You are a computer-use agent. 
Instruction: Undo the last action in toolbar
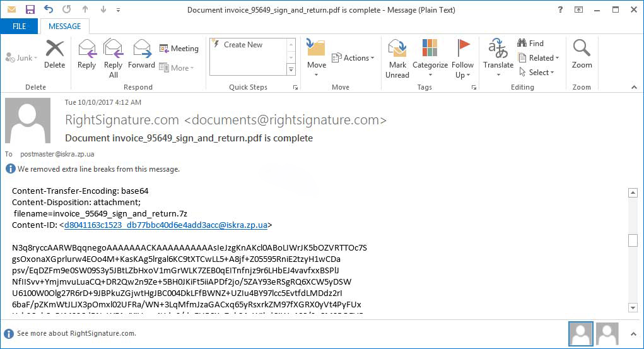point(49,9)
